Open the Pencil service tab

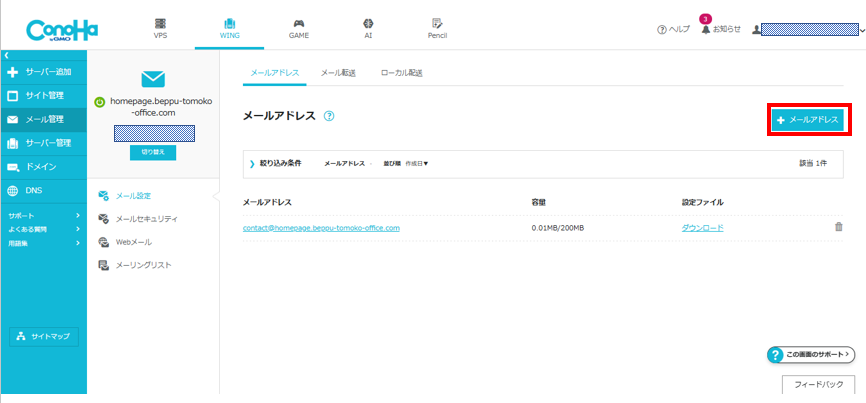click(437, 29)
